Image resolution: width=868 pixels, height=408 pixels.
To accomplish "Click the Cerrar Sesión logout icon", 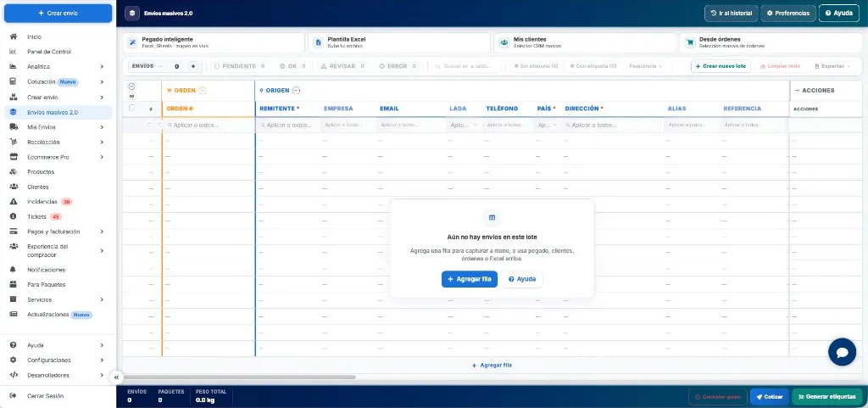I will (x=14, y=396).
